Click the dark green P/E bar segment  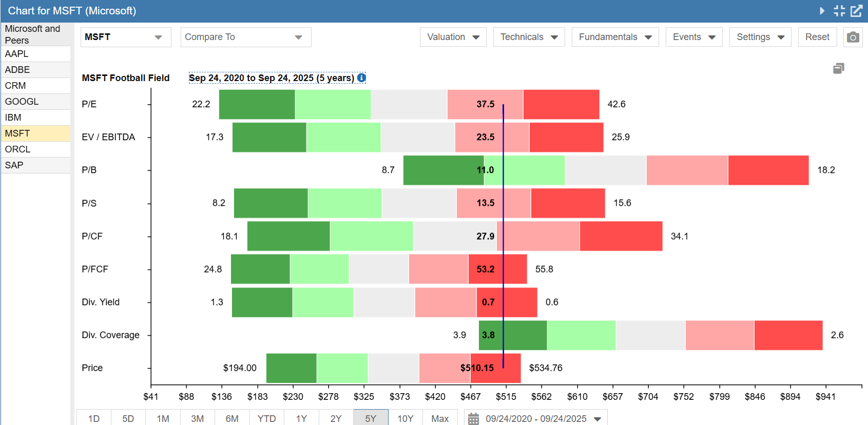pos(257,104)
